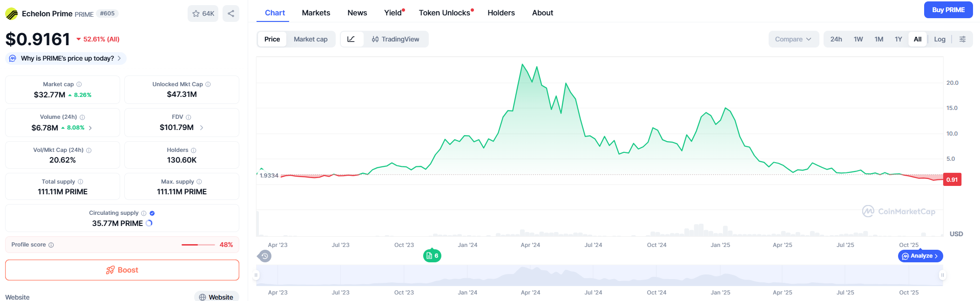The height and width of the screenshot is (301, 980).
Task: Click the left range slider handle
Action: (256, 275)
